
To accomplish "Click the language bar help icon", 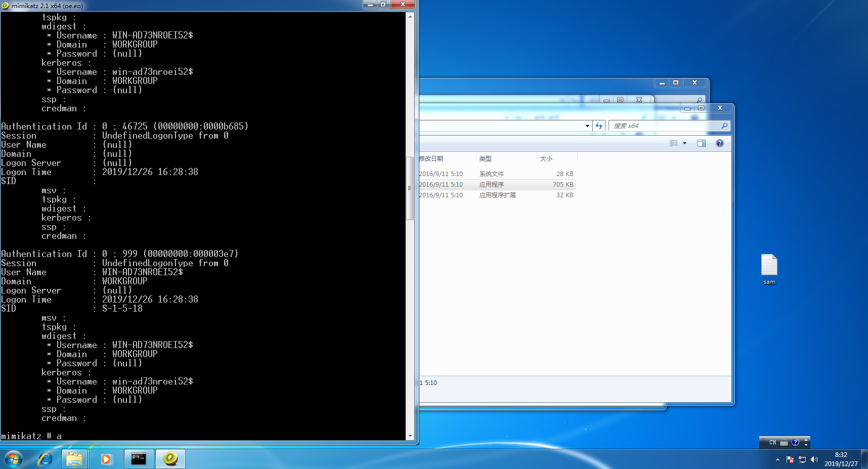I will click(x=795, y=443).
